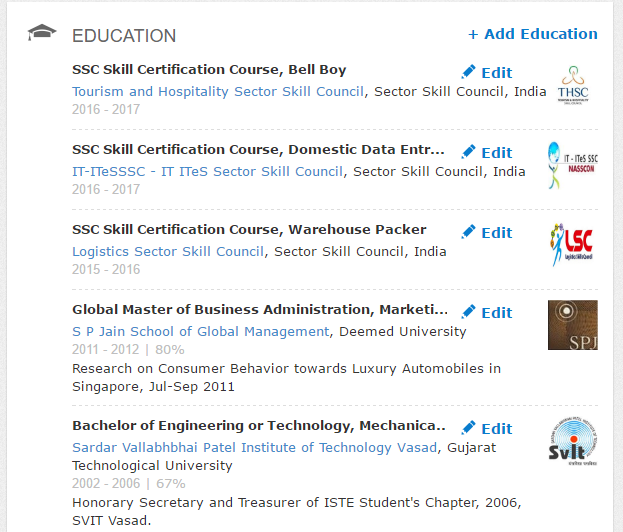Click pencil icon beside Bell Boy course

pyautogui.click(x=469, y=72)
